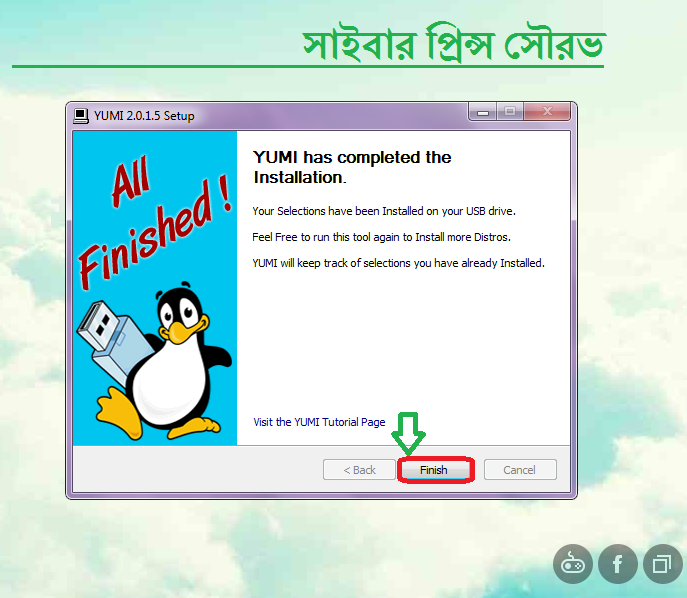Click the game controller icon
The image size is (687, 598).
click(x=573, y=564)
